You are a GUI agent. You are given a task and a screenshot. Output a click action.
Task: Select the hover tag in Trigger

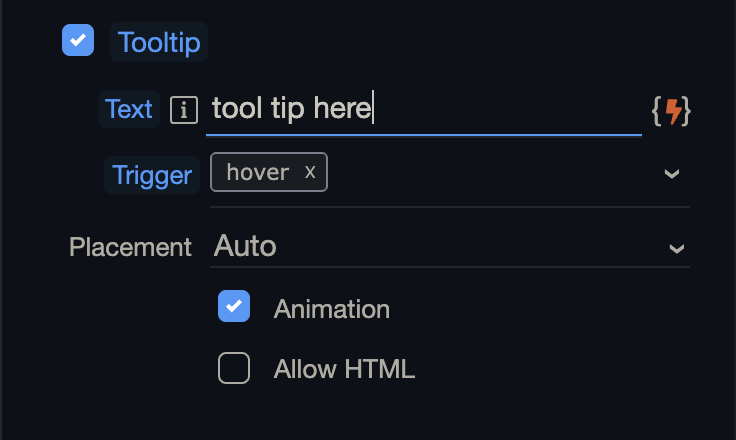(257, 172)
